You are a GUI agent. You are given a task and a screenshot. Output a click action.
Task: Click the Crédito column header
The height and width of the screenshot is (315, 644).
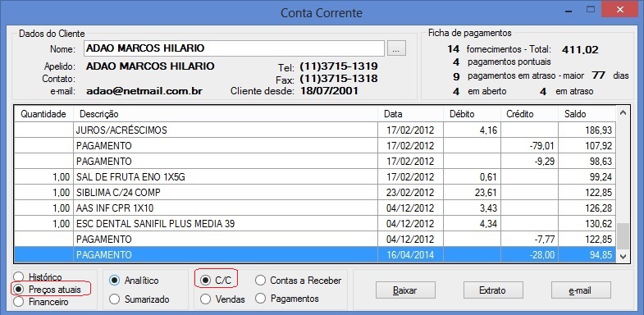tap(530, 114)
